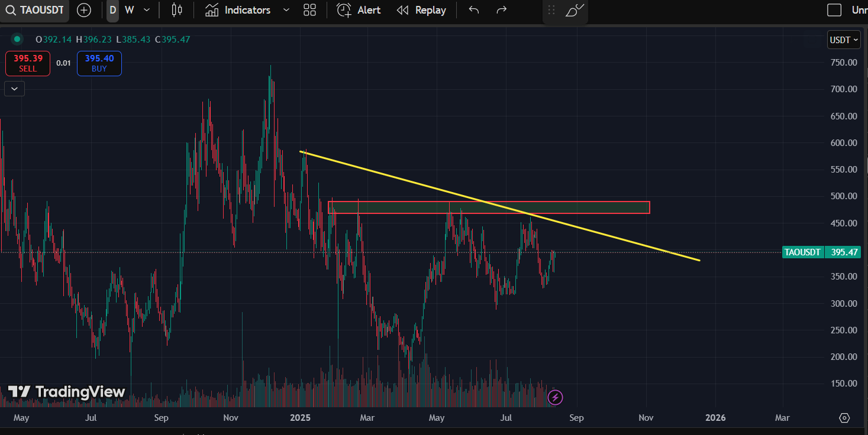This screenshot has width=868, height=435.
Task: Open indicator templates four-squares icon
Action: pyautogui.click(x=309, y=10)
